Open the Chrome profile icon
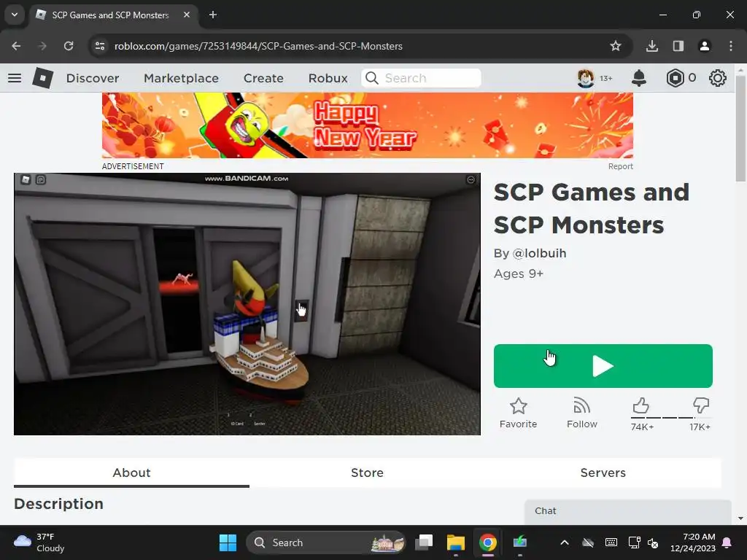Viewport: 747px width, 560px height. tap(704, 46)
